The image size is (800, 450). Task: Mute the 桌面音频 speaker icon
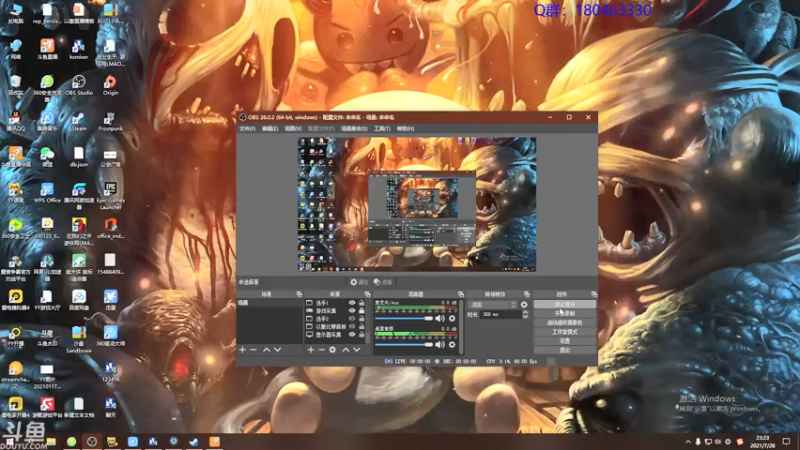click(x=440, y=345)
